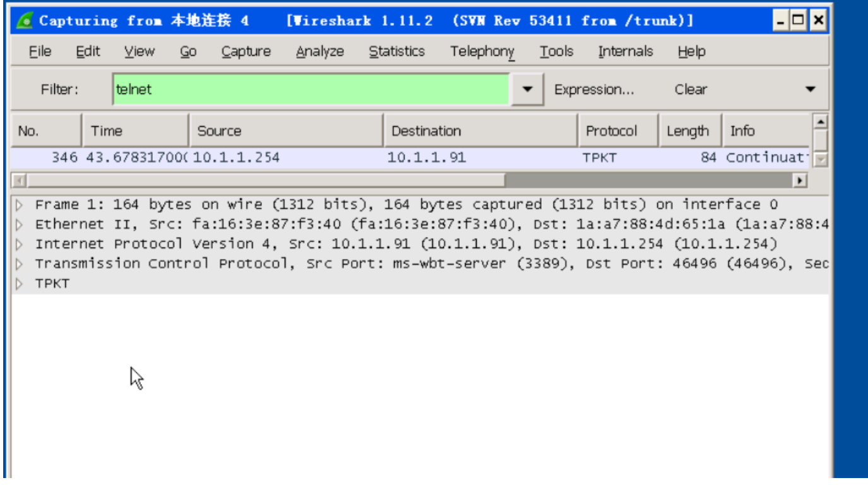Open the Help menu
The width and height of the screenshot is (868, 485).
[x=691, y=52]
